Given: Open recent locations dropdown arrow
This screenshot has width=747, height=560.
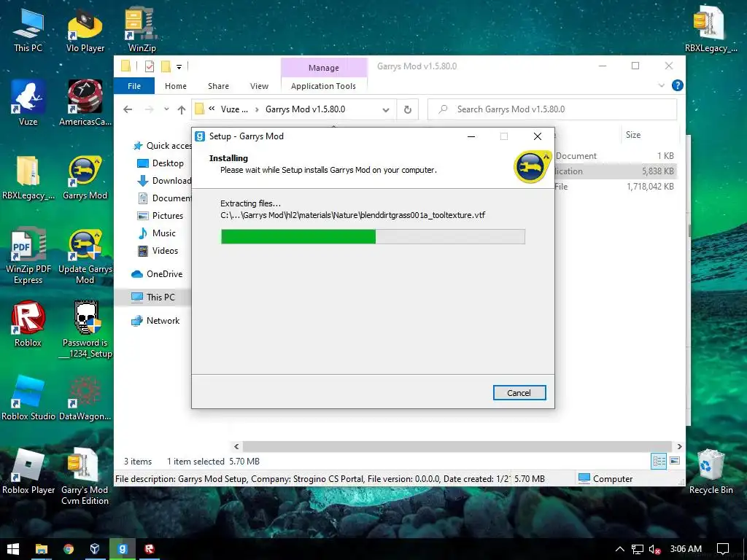Looking at the screenshot, I should [x=166, y=109].
